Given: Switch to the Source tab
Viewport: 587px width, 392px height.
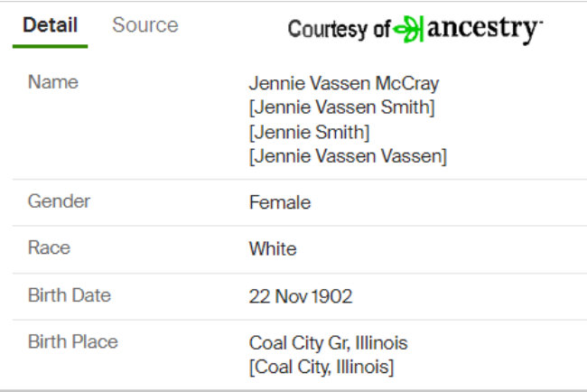Looking at the screenshot, I should (145, 25).
